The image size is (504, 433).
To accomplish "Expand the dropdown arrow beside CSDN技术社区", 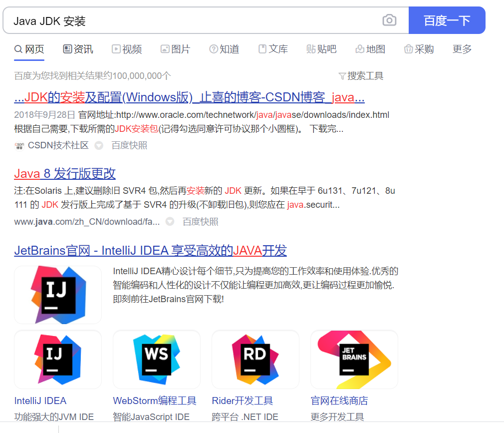I will [99, 146].
